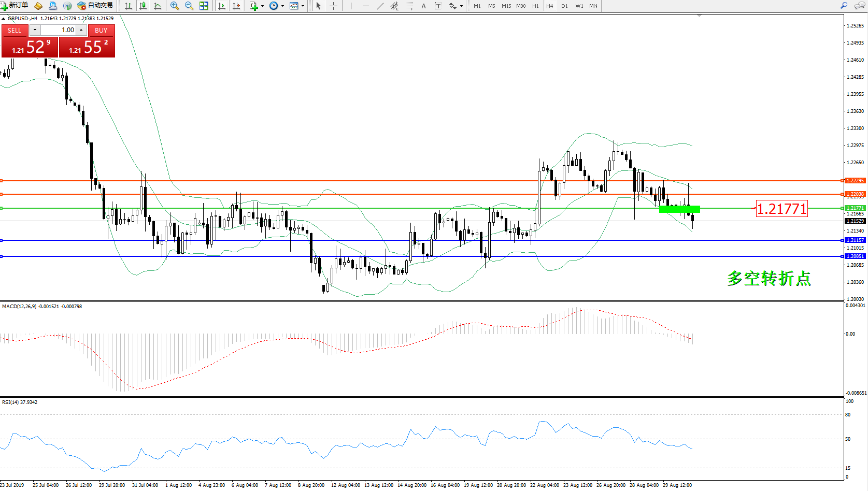This screenshot has height=491, width=868.
Task: Expand the indicators list dropdown arrow
Action: coord(263,6)
